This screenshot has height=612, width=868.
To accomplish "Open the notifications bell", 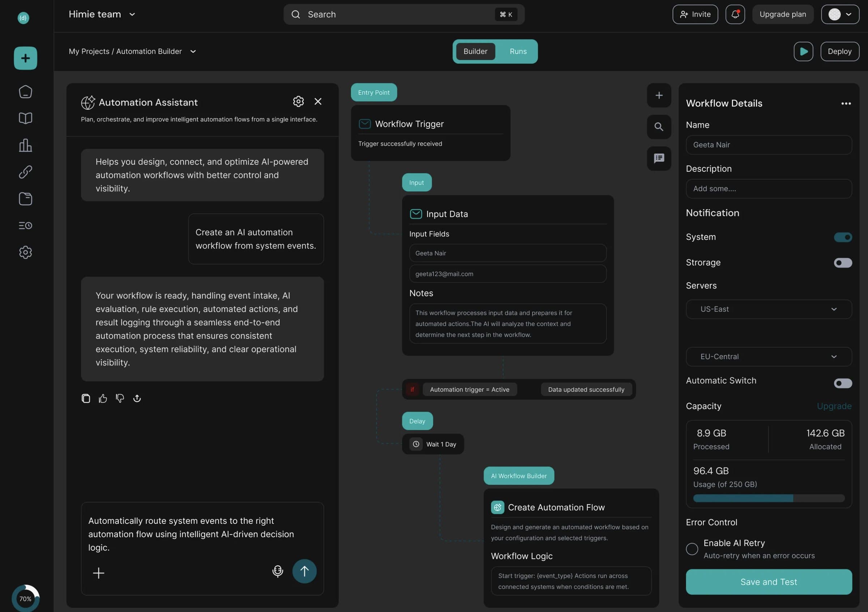I will [735, 14].
